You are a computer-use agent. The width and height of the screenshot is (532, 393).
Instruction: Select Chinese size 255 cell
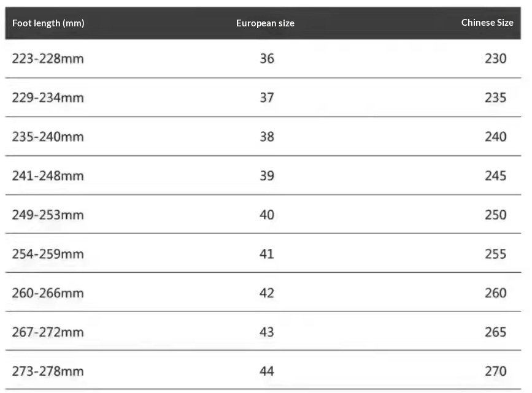(495, 254)
